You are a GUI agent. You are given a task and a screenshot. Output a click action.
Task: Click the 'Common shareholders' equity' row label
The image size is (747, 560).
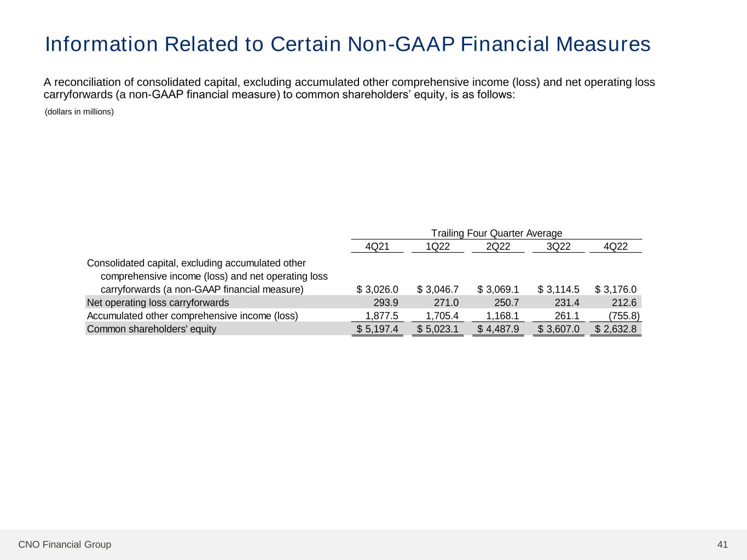(152, 329)
